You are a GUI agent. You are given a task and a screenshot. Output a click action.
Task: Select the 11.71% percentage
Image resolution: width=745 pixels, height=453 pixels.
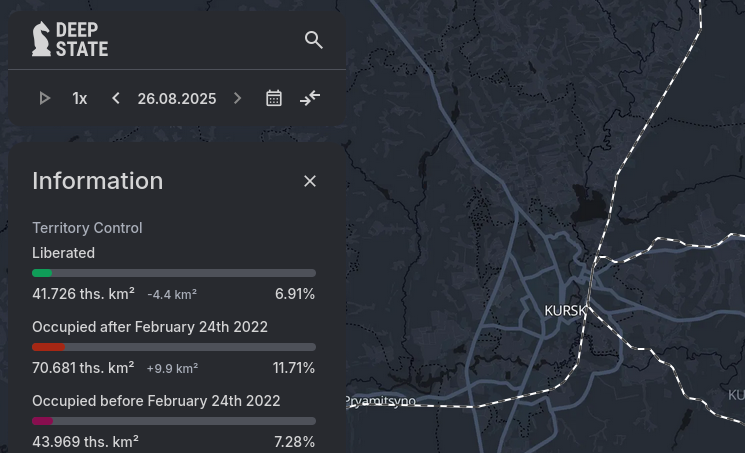click(294, 368)
